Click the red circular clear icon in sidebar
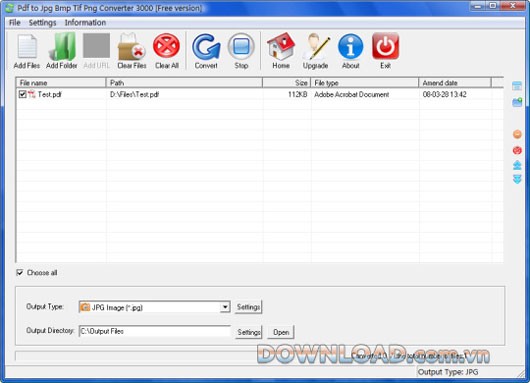This screenshot has width=530, height=383. 517,150
